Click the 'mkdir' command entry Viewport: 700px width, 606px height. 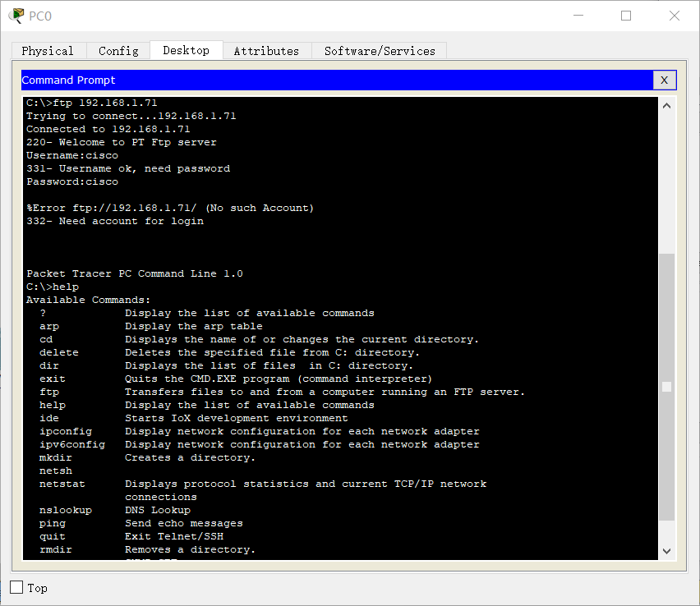[55, 458]
